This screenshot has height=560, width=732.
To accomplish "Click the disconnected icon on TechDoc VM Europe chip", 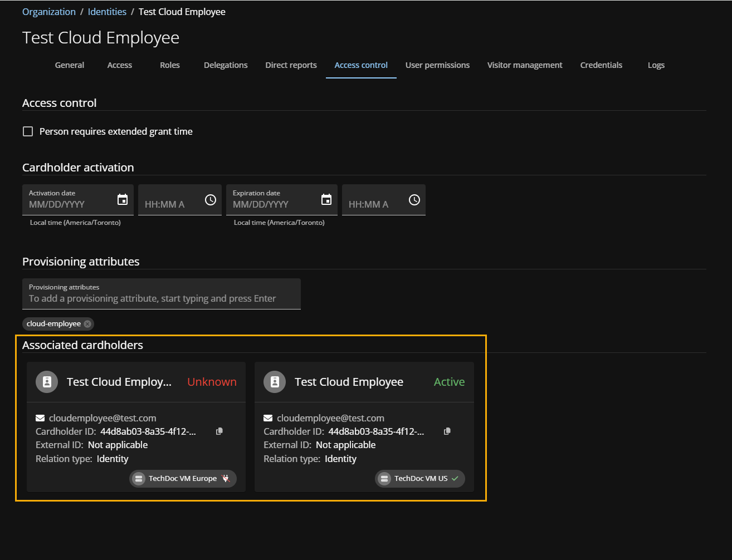I will point(226,478).
